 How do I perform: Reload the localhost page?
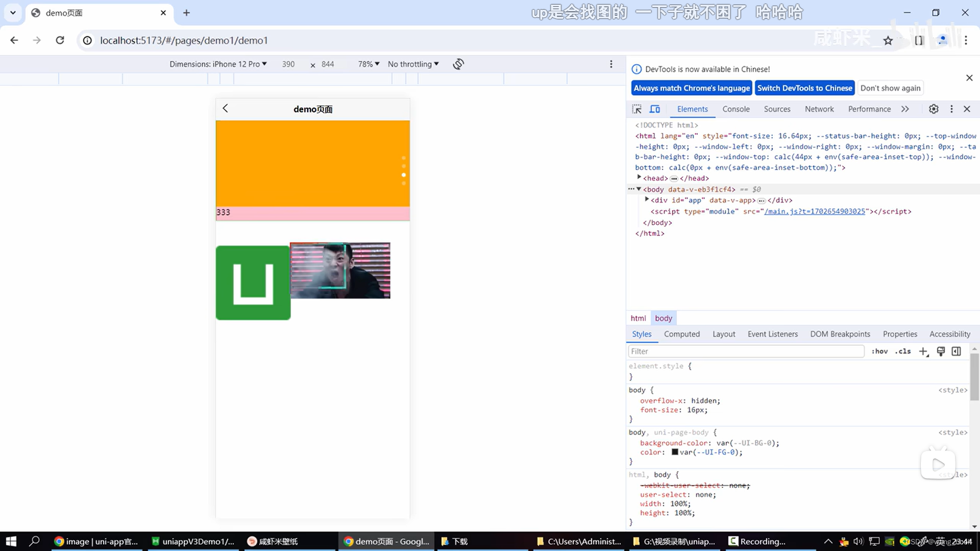tap(60, 40)
